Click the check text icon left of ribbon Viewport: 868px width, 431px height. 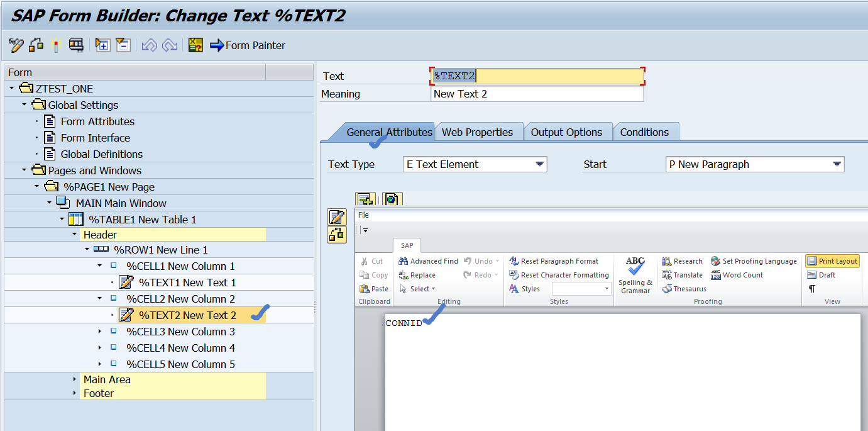tap(337, 235)
